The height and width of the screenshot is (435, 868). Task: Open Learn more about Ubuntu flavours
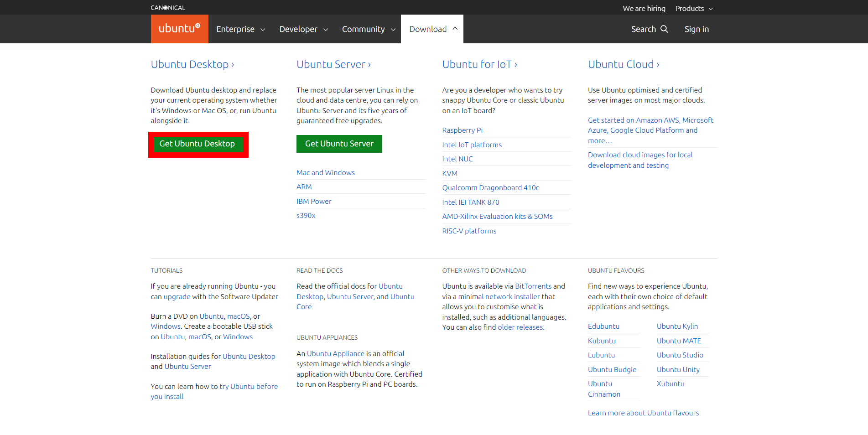click(x=643, y=413)
